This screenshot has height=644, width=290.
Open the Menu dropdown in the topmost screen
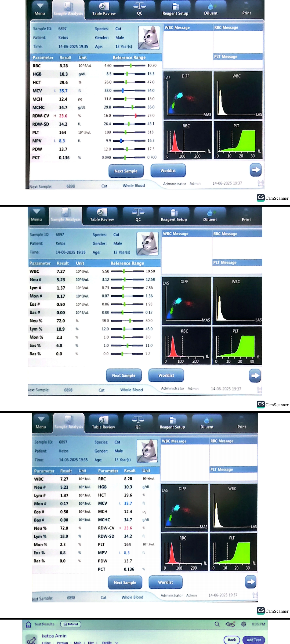(x=40, y=9)
